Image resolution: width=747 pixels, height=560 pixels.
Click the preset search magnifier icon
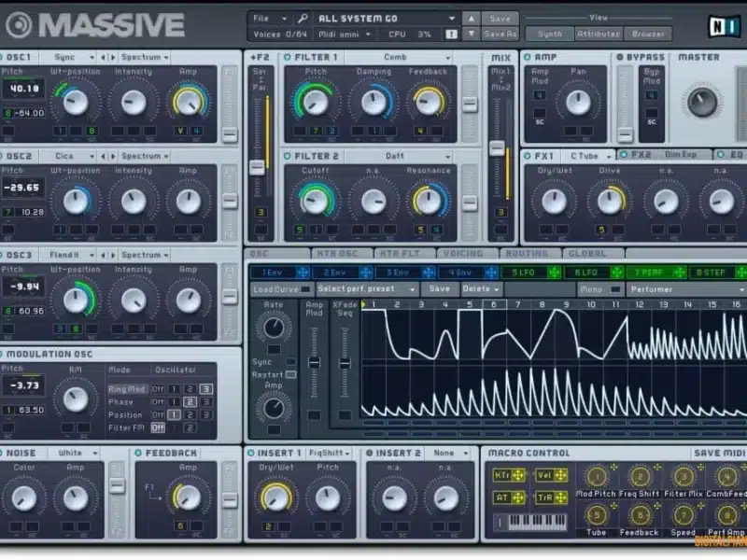pos(303,19)
